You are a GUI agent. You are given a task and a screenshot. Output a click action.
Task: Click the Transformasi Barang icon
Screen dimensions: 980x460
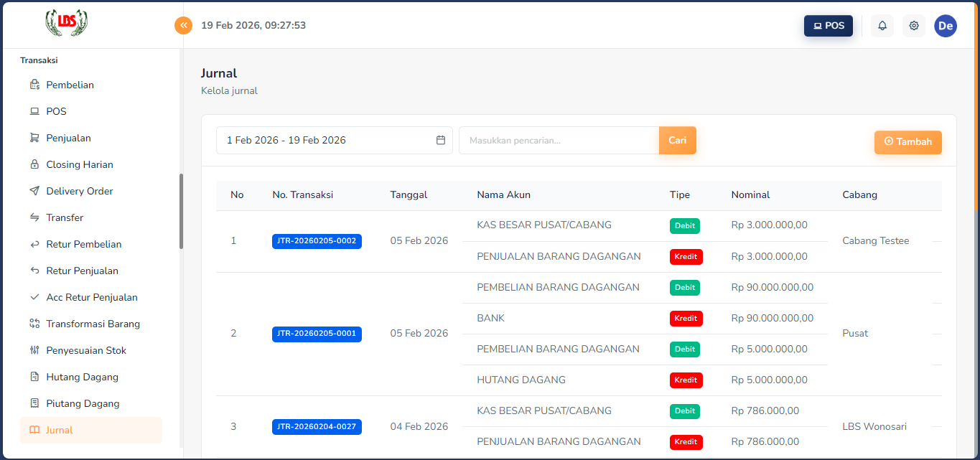point(34,324)
